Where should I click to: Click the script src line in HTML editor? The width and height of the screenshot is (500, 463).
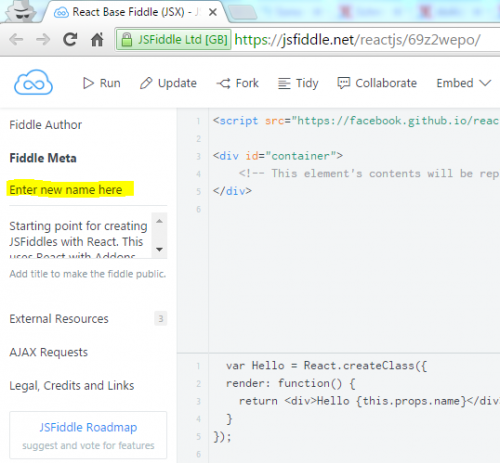(356, 121)
